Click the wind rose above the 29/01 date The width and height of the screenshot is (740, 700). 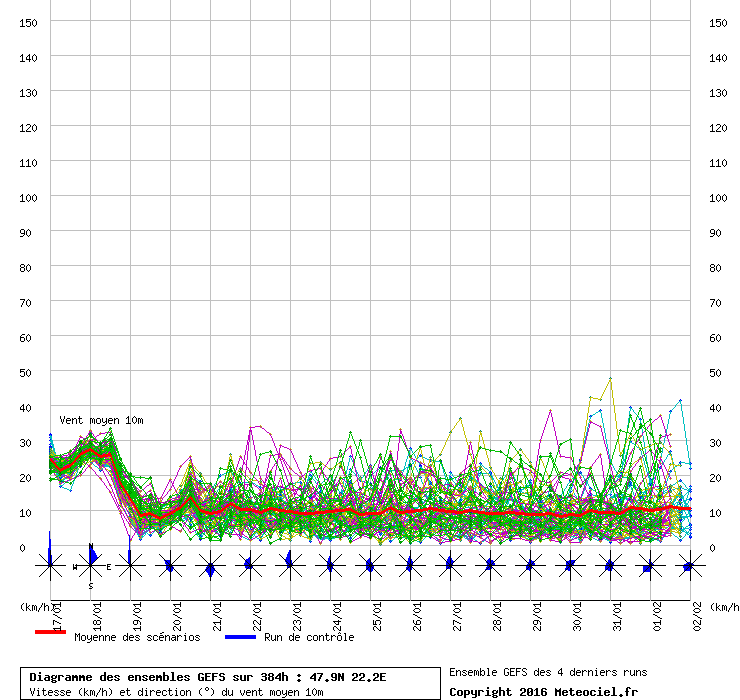[530, 566]
